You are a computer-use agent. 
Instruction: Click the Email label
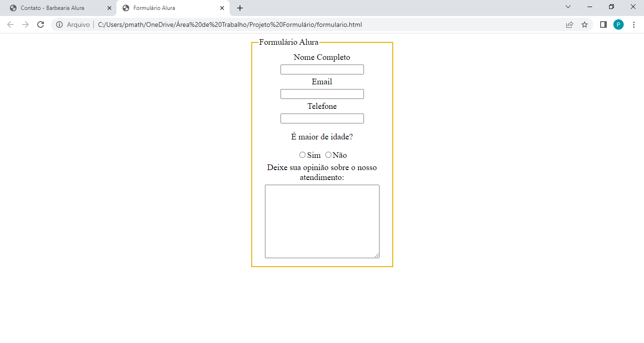click(322, 82)
